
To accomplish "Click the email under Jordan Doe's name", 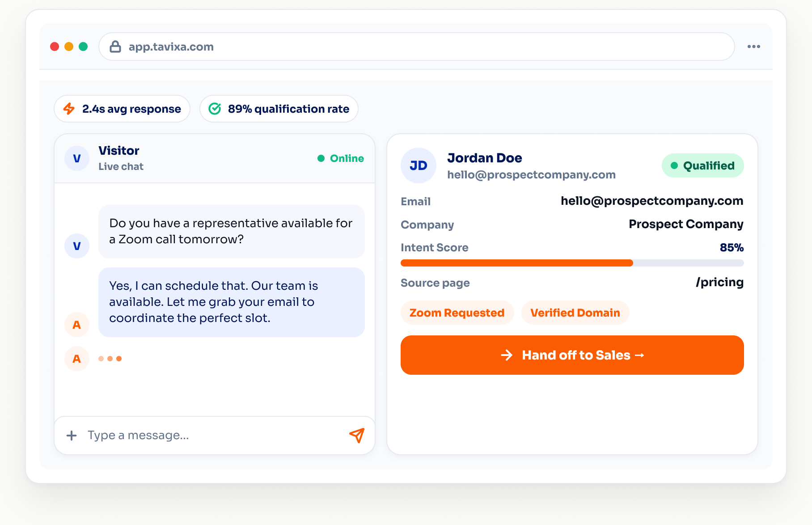I will pos(531,175).
